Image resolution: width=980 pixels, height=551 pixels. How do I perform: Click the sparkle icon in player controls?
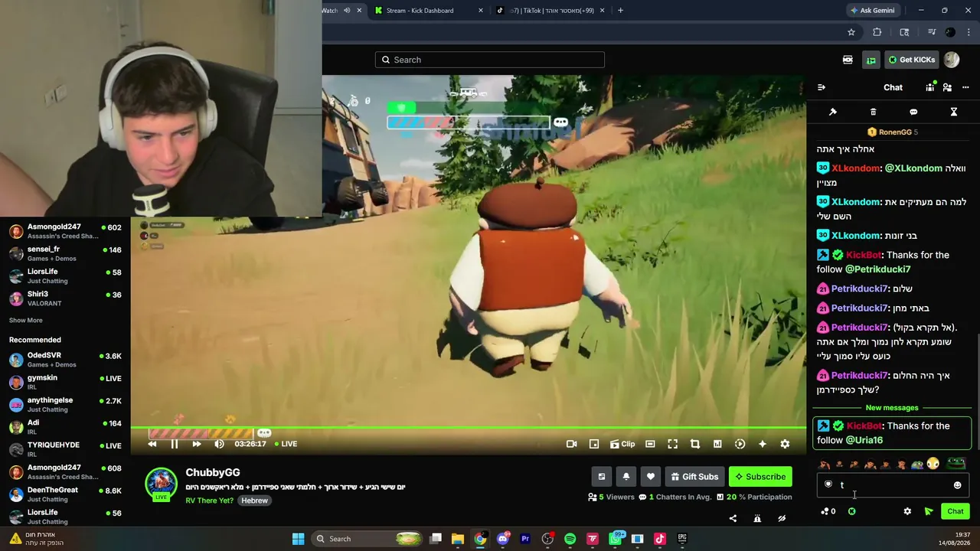click(763, 444)
